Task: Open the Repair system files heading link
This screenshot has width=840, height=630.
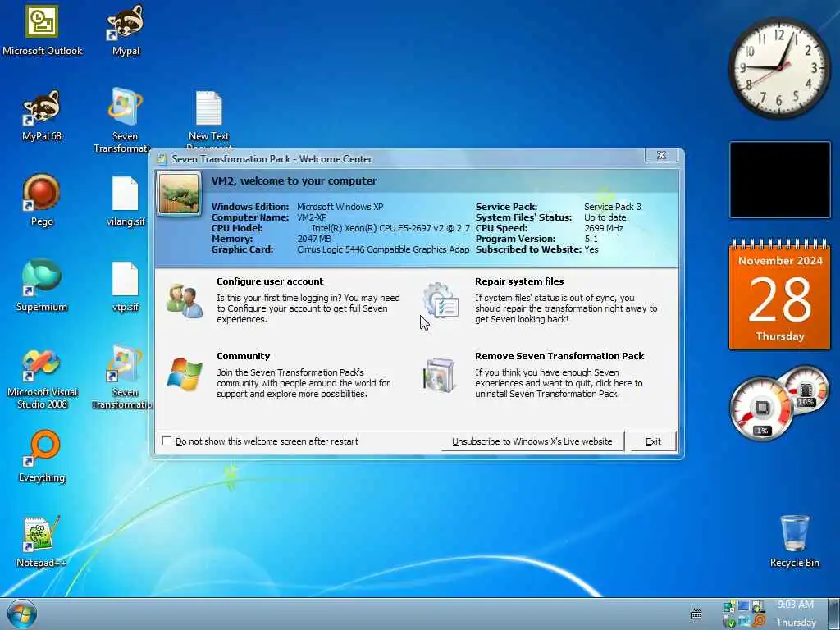Action: tap(519, 281)
